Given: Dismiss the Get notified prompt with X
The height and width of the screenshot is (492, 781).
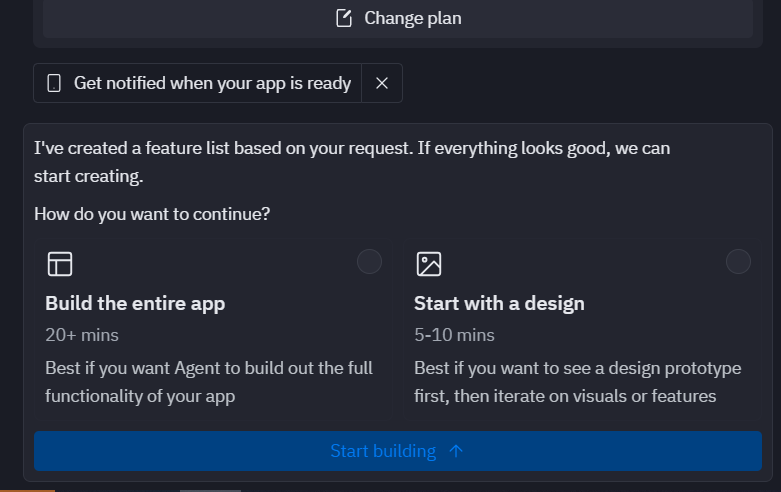Looking at the screenshot, I should (382, 83).
